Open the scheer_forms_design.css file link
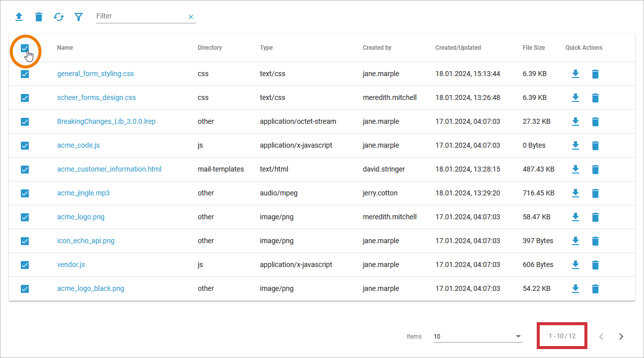 click(96, 97)
